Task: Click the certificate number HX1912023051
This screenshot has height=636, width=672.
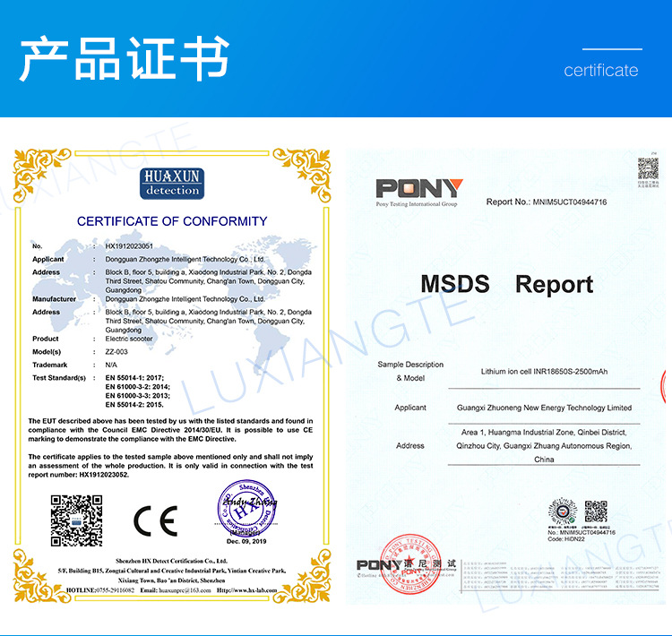Action: [x=123, y=245]
